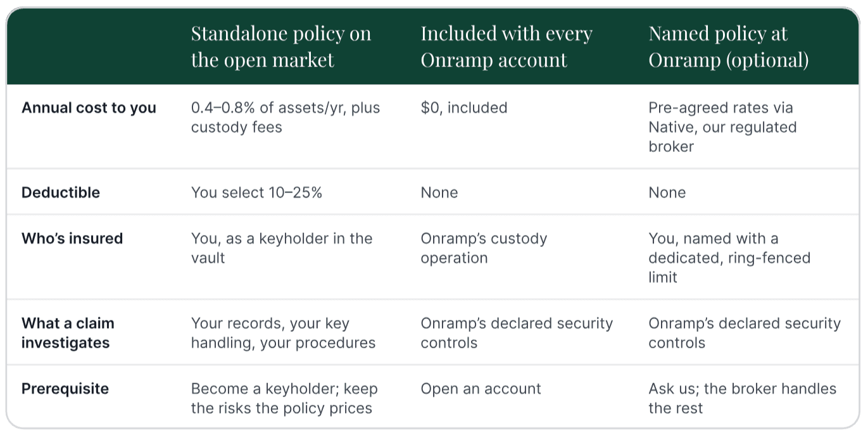Select the 'Who's insured' row label
This screenshot has height=435, width=868.
click(72, 239)
